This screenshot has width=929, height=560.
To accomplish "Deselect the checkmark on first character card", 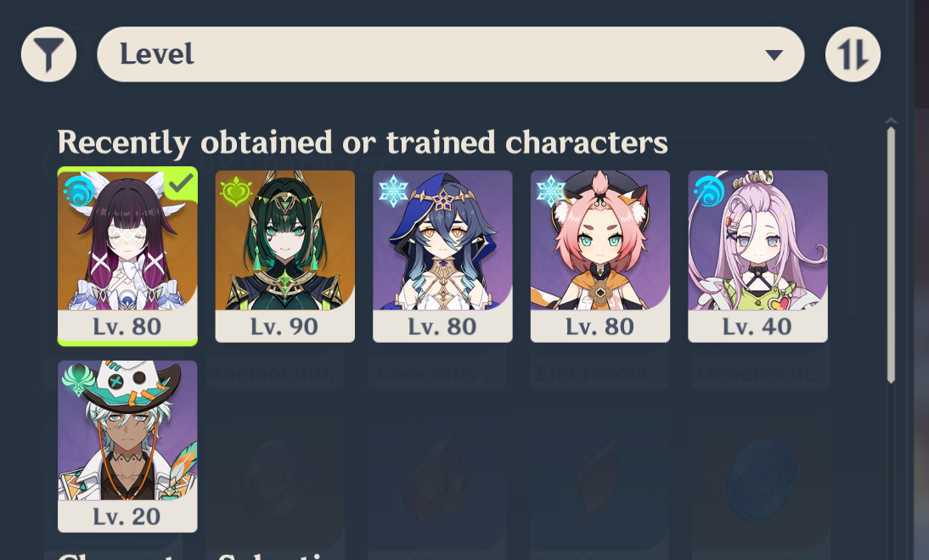I will tap(180, 184).
